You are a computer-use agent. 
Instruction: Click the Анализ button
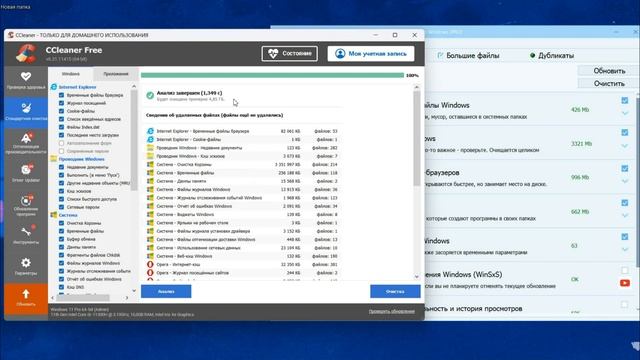(166, 291)
